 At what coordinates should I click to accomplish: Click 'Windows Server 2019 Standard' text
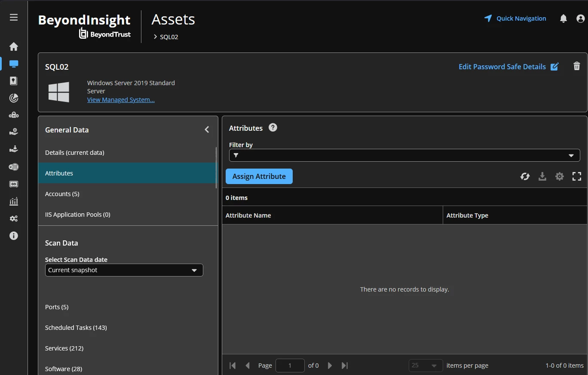pyautogui.click(x=131, y=83)
